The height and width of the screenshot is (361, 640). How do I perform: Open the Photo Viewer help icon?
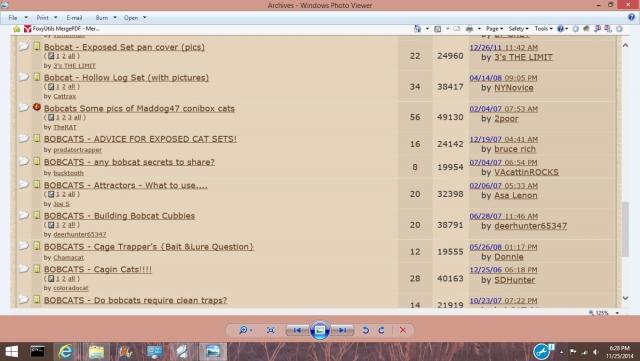(631, 17)
